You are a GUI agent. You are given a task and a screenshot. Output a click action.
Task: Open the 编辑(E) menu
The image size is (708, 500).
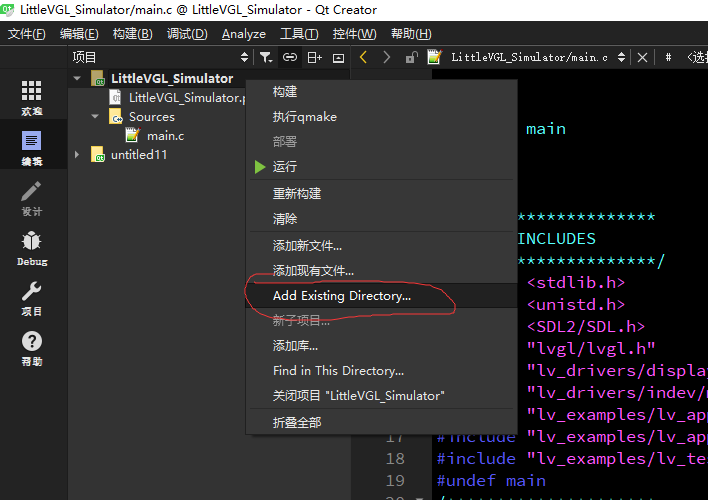click(79, 34)
